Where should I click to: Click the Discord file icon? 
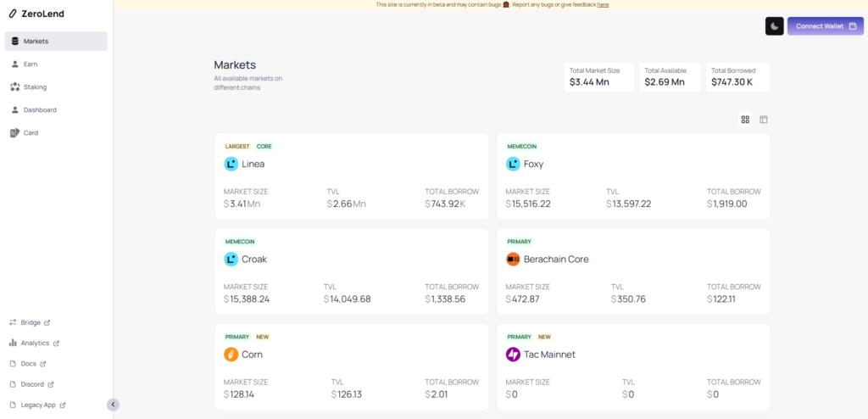[14, 384]
